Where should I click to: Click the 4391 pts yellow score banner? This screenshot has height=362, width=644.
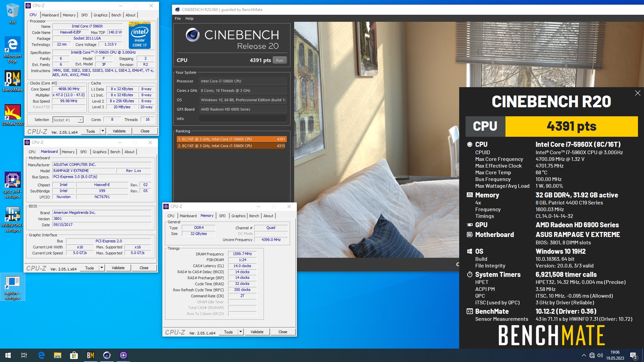[572, 126]
